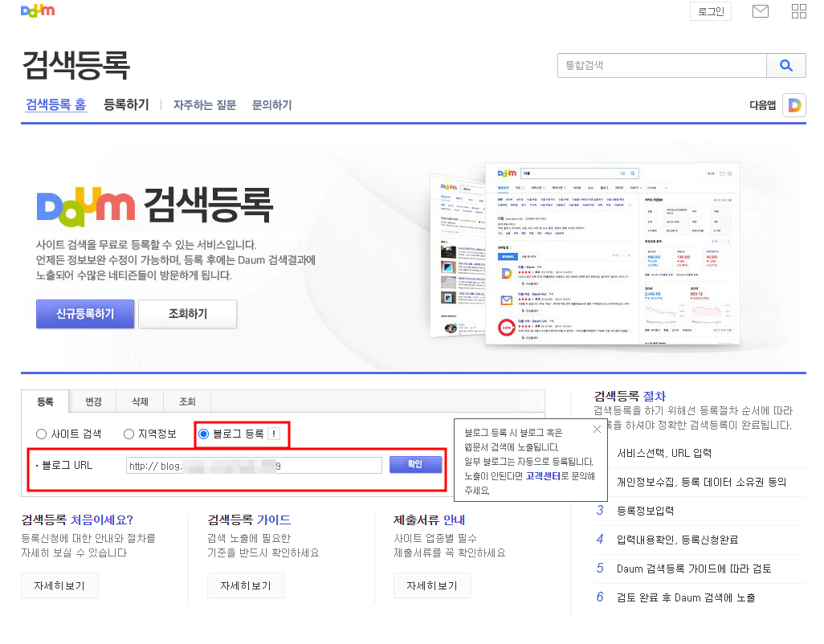The height and width of the screenshot is (644, 824).
Task: Click the exclamation info icon beside 블로그 등록
Action: click(274, 434)
